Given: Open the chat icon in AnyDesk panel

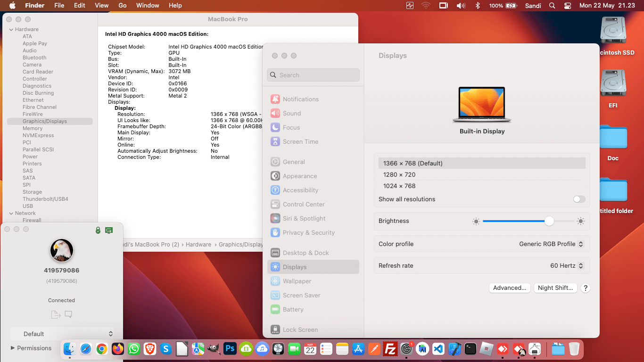Looking at the screenshot, I should click(x=68, y=314).
